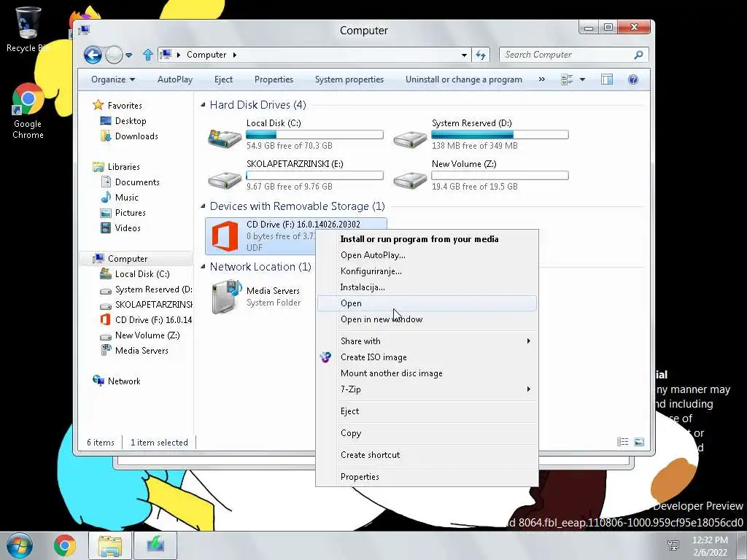
Task: Select Local Disk (C:) in navigation tree
Action: click(x=142, y=274)
